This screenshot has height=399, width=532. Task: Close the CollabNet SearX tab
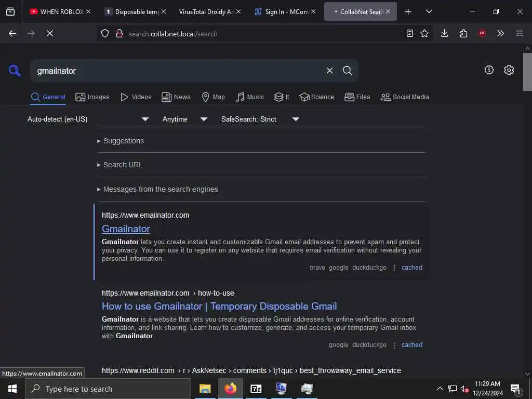388,11
